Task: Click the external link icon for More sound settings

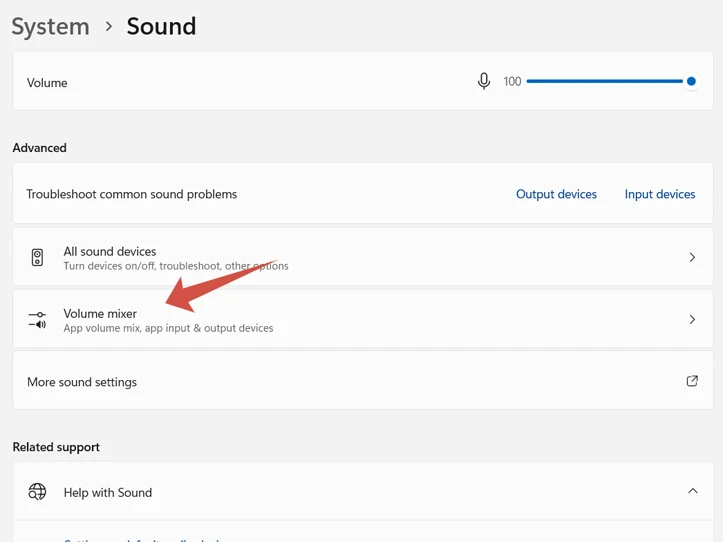Action: [692, 381]
